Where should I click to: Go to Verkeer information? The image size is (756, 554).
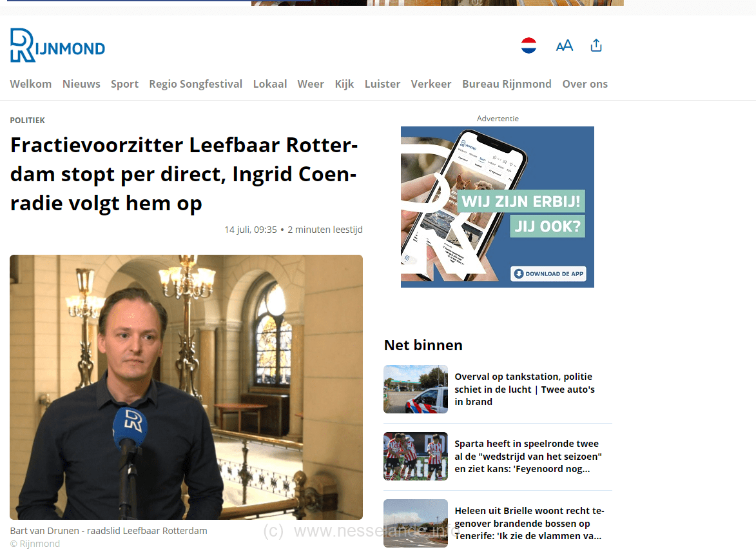431,84
